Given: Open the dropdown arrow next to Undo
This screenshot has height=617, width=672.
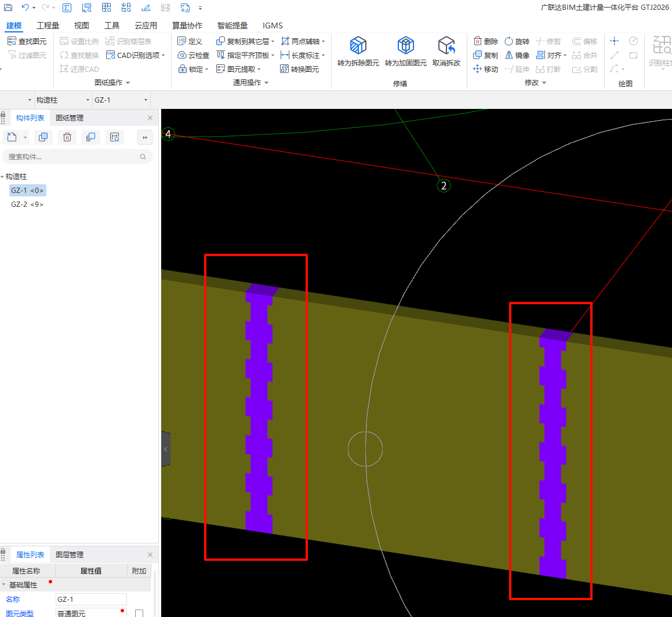Looking at the screenshot, I should coord(34,8).
